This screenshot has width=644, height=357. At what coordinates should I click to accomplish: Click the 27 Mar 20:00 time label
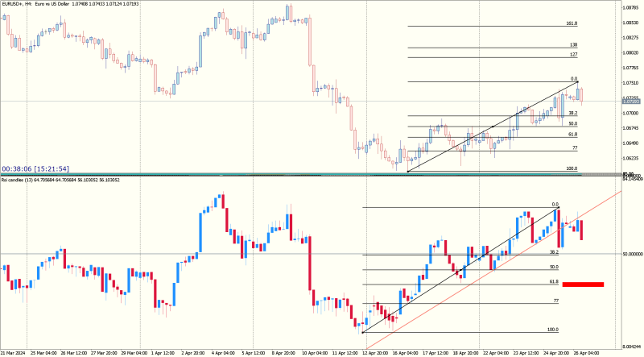tap(104, 353)
